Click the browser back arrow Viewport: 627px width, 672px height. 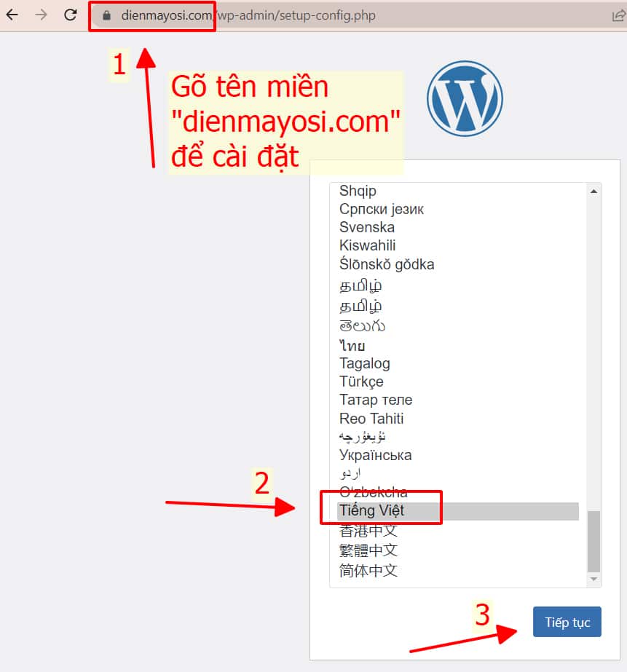(13, 15)
